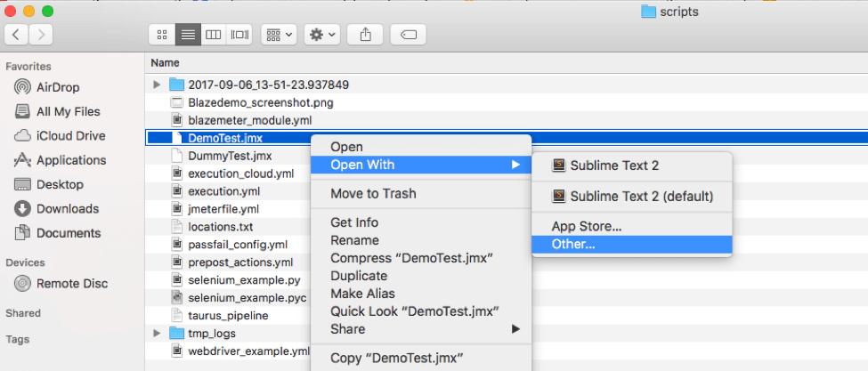Open the Action gear dropdown menu
The image size is (868, 371).
pyautogui.click(x=321, y=35)
